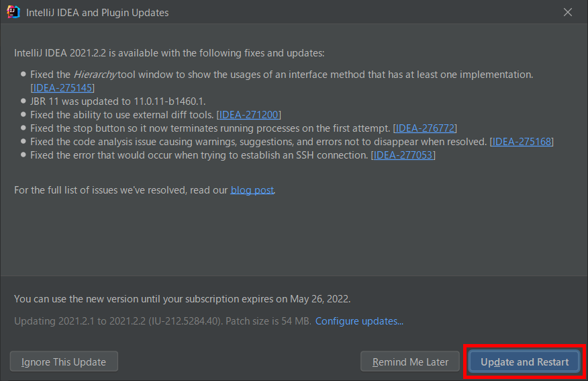Image resolution: width=588 pixels, height=381 pixels.
Task: Click the Ignore This Update button
Action: (64, 362)
